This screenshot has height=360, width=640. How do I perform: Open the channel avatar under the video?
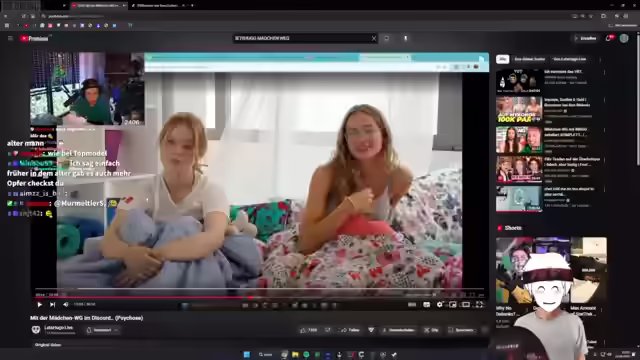pyautogui.click(x=36, y=330)
